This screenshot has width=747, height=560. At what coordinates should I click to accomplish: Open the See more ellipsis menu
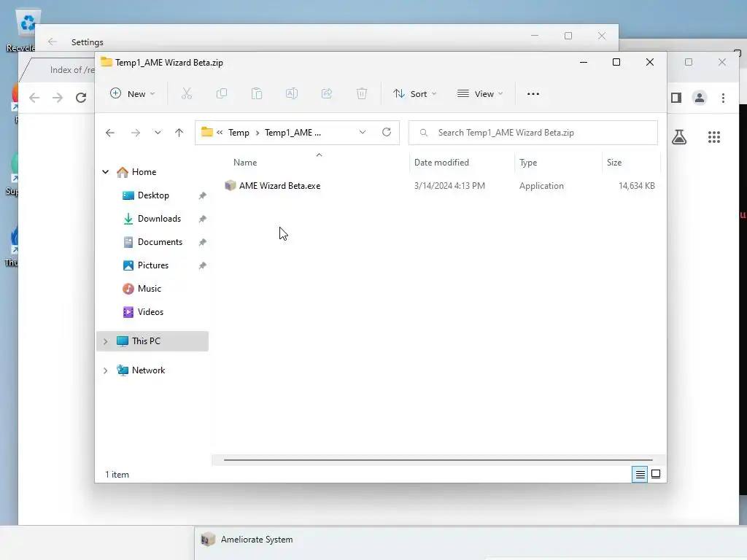533,94
